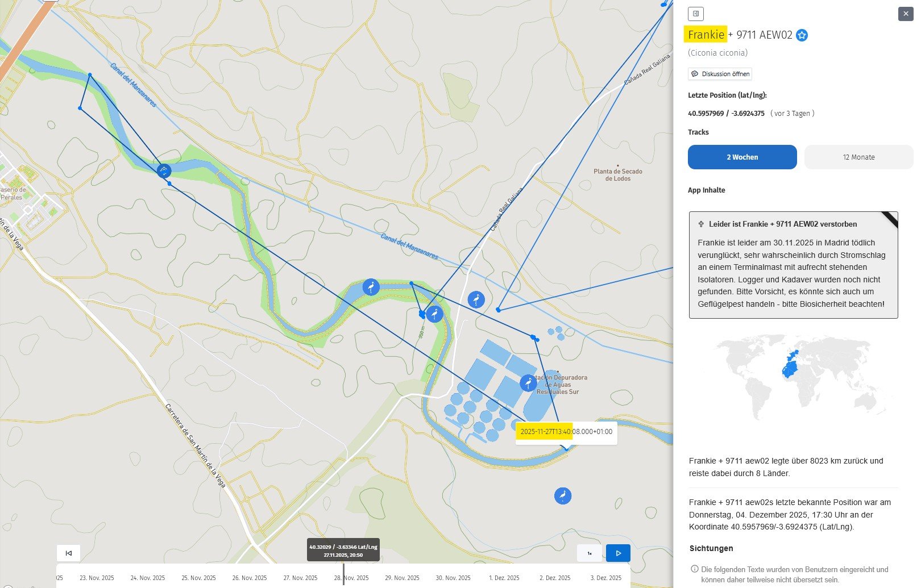
Task: Click the stork marker near Cañada Real Galiana
Action: point(476,299)
